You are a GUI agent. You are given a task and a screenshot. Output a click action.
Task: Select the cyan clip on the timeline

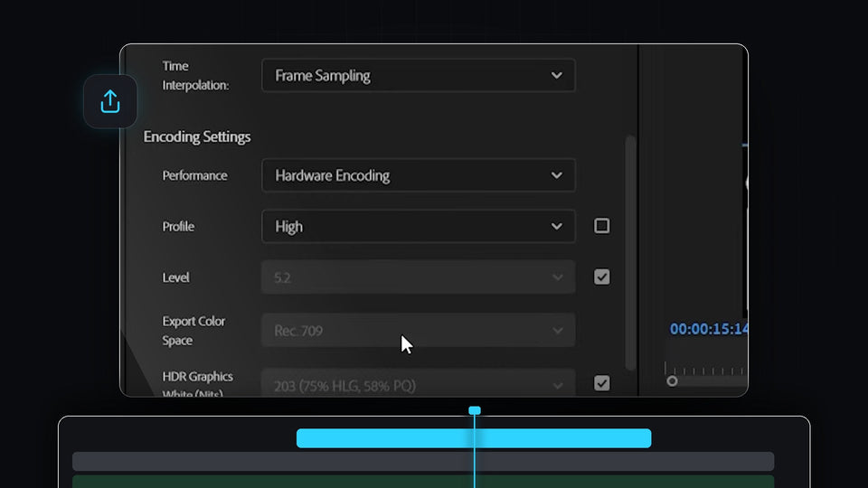tap(474, 438)
